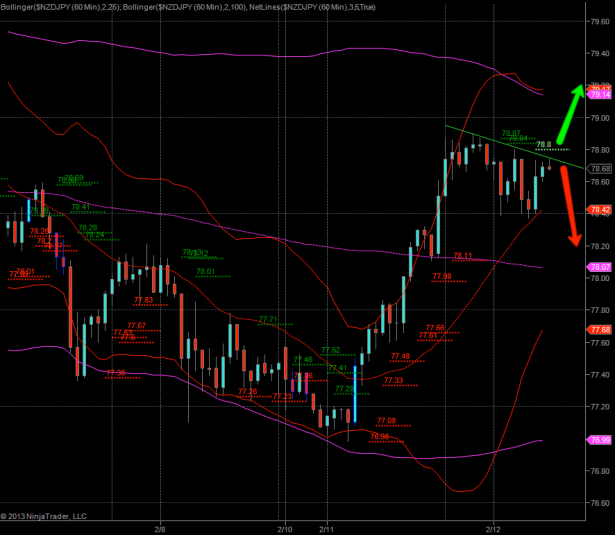Click the 2/11 date label on time axis
Viewport: 615px width, 535px height.
pos(325,527)
